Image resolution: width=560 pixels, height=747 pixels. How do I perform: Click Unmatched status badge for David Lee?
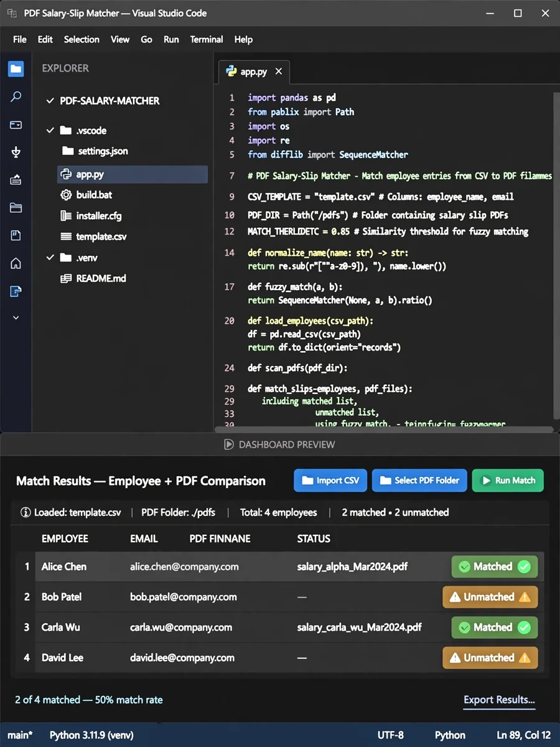490,658
